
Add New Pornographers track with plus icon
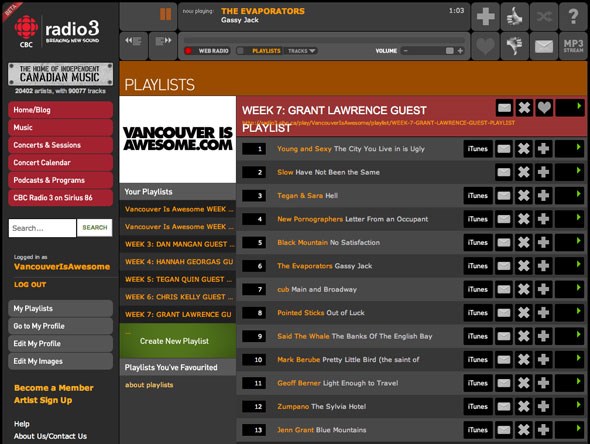pos(543,219)
